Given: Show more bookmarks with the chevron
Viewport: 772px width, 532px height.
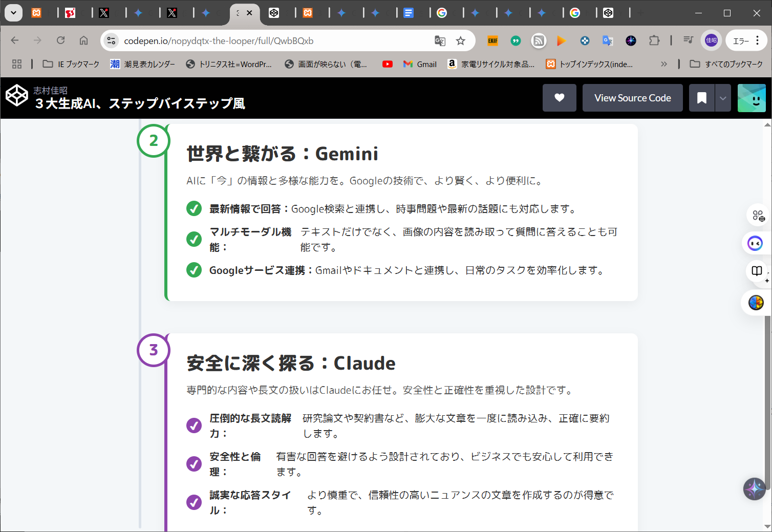Looking at the screenshot, I should [x=664, y=64].
